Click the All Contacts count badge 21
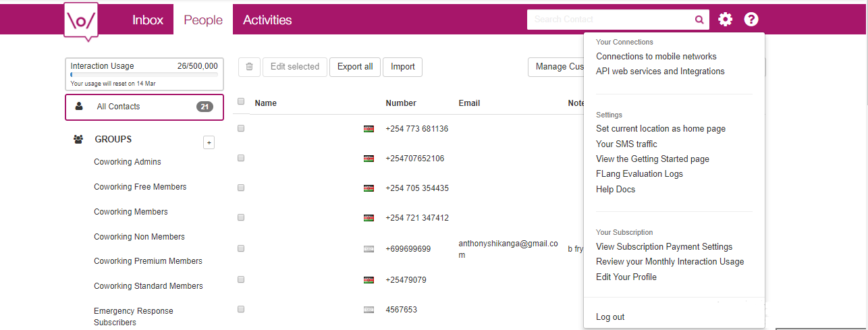 tap(205, 107)
